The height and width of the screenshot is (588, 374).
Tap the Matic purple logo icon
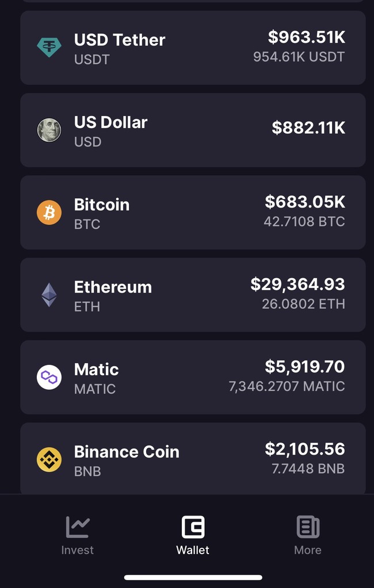coord(49,378)
